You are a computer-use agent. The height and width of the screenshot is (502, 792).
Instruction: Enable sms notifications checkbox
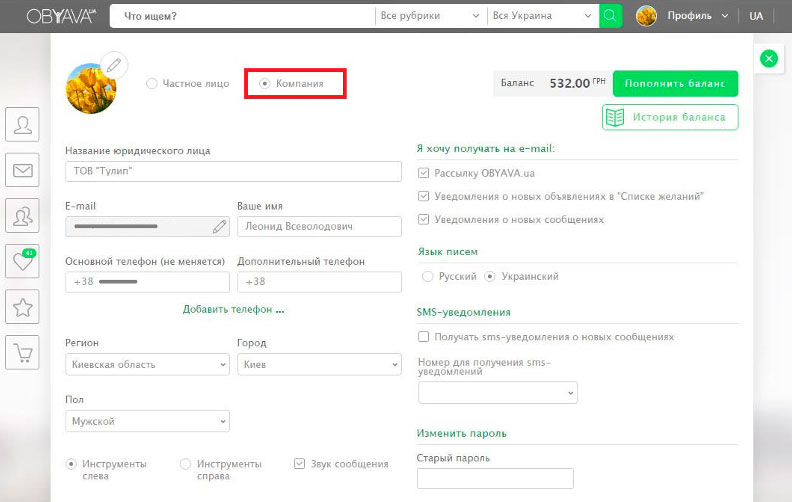[x=424, y=337]
